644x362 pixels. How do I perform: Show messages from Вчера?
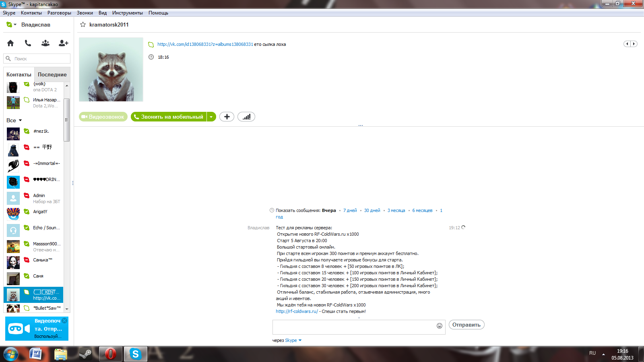click(x=329, y=210)
